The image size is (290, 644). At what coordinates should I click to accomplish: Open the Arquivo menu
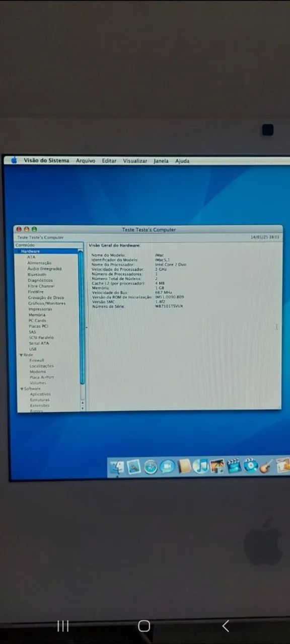click(86, 161)
